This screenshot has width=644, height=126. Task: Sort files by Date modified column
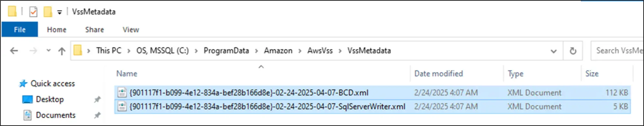[438, 73]
